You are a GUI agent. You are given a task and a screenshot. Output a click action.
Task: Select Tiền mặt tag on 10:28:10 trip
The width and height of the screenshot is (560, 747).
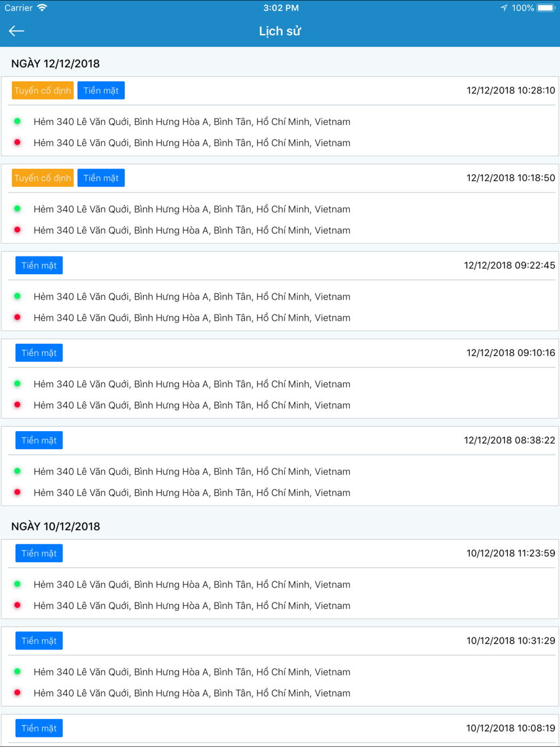[x=101, y=91]
